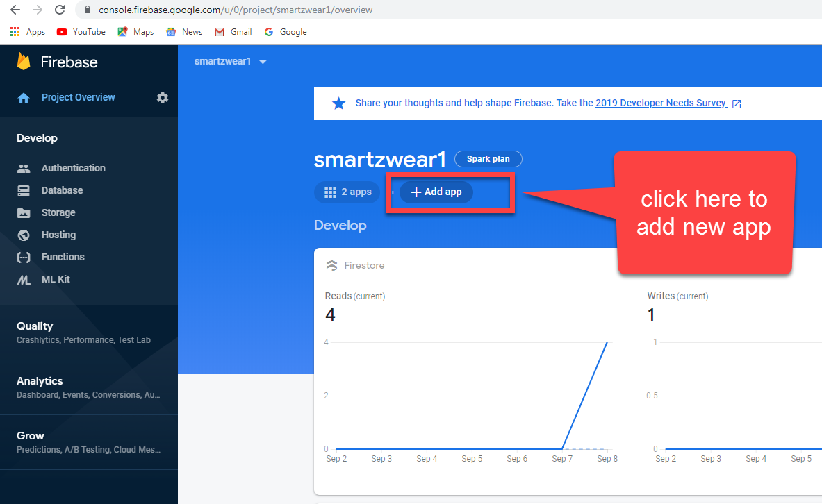Open Database in the sidebar
Image resolution: width=822 pixels, height=504 pixels.
tap(62, 190)
